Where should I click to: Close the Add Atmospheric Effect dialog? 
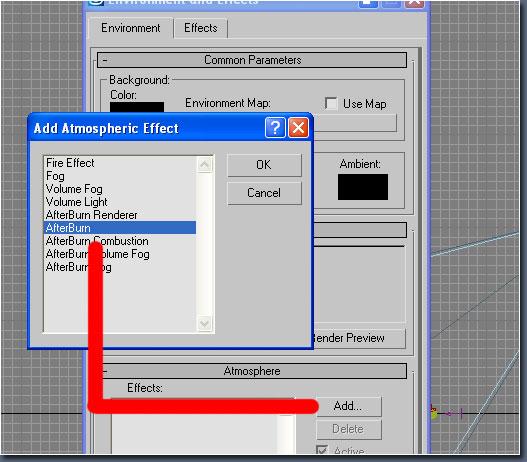(x=298, y=128)
